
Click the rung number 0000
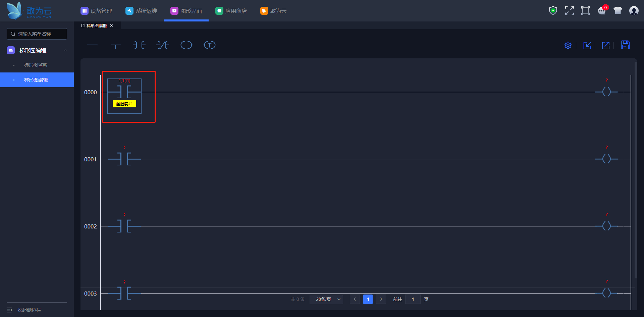point(91,92)
